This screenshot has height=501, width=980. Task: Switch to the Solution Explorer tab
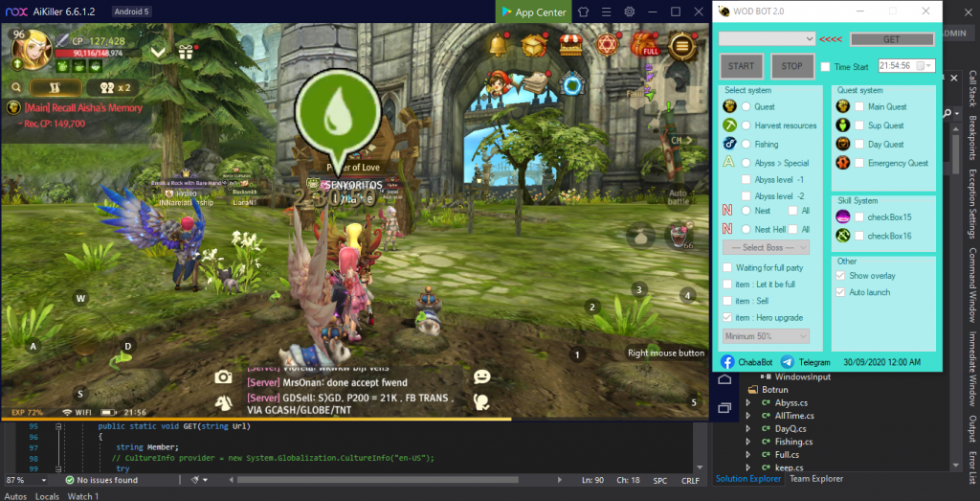748,478
